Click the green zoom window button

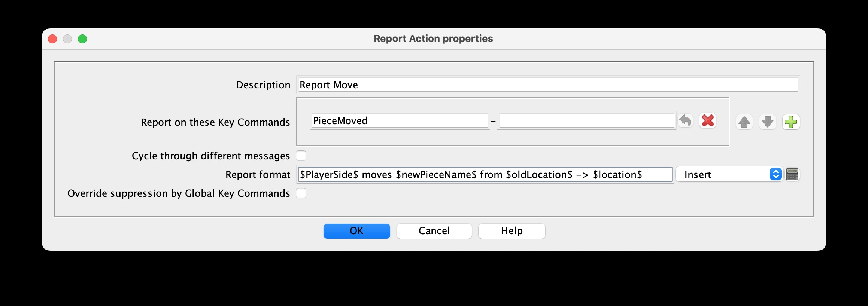pyautogui.click(x=82, y=39)
